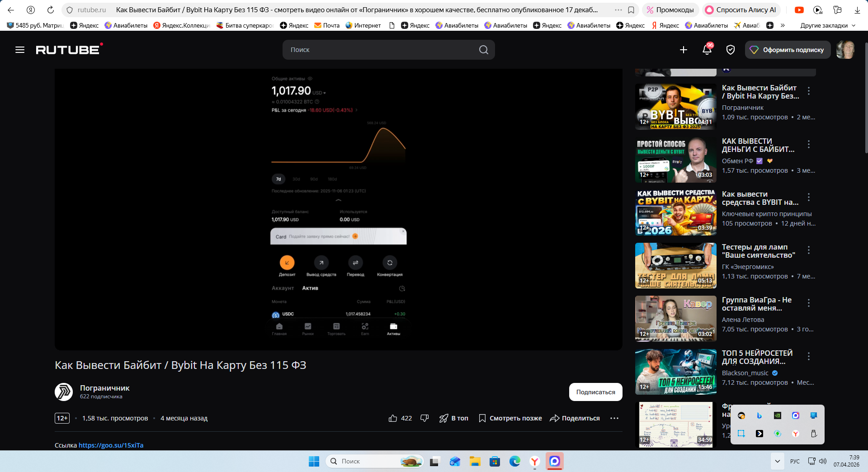The height and width of the screenshot is (472, 868).
Task: Open the Пограничник channel avatar
Action: point(64,392)
